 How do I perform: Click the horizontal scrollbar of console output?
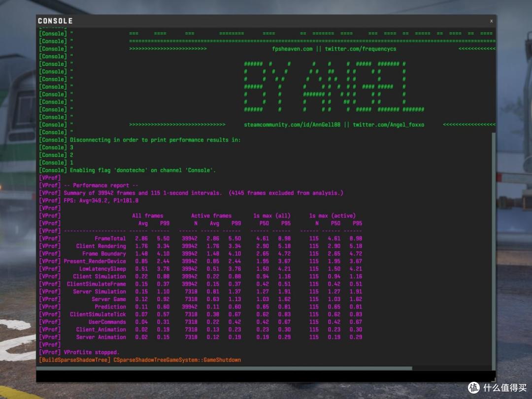pos(224,368)
